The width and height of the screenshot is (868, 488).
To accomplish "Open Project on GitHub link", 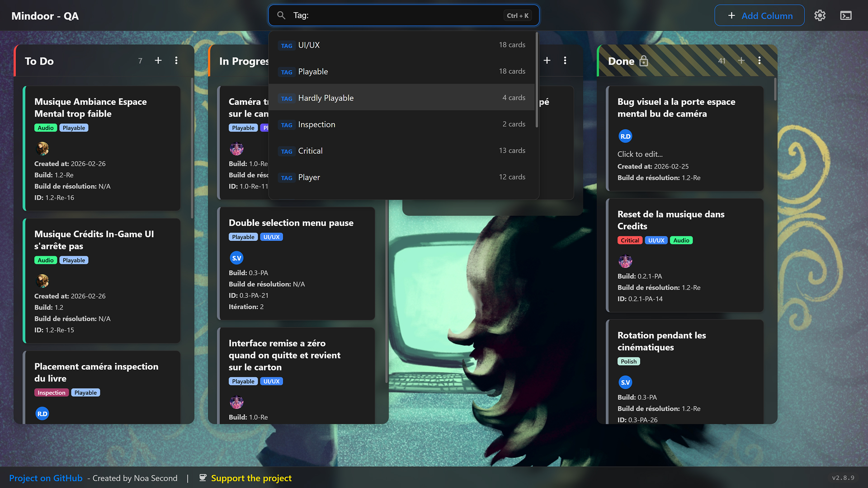I will pyautogui.click(x=46, y=478).
